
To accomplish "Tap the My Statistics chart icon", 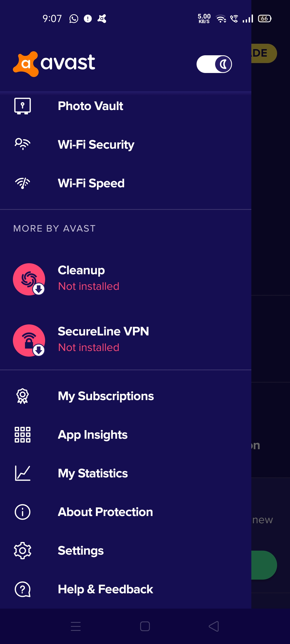I will 23,473.
